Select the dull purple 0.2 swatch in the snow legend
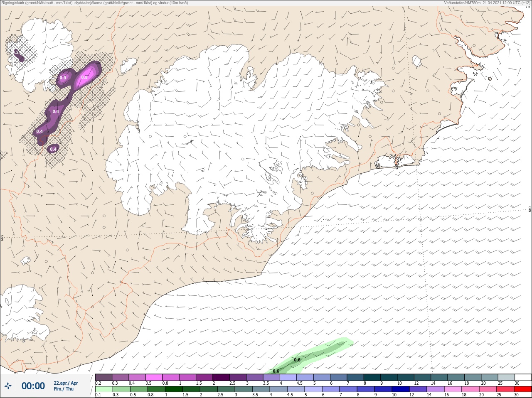The width and height of the screenshot is (532, 398). [x=103, y=377]
